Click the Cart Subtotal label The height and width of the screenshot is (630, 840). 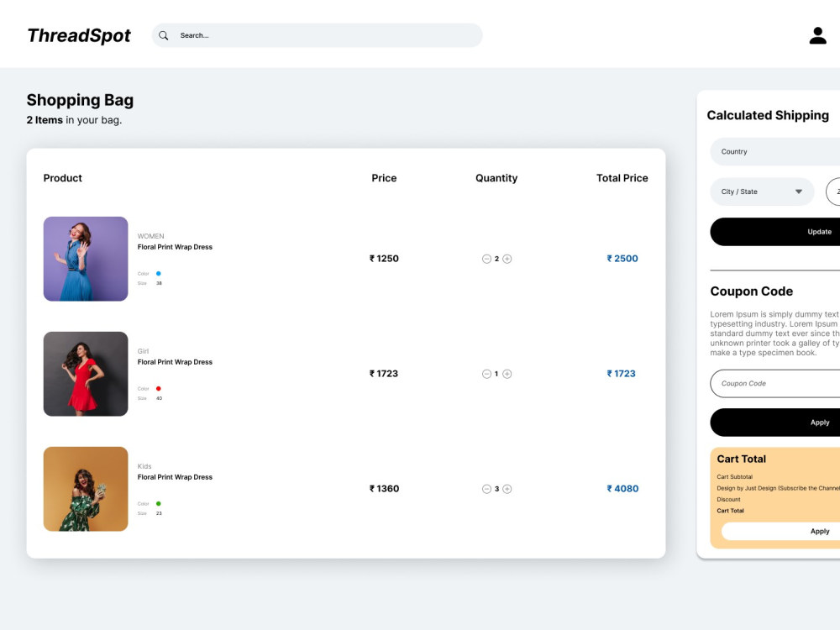[x=734, y=477]
